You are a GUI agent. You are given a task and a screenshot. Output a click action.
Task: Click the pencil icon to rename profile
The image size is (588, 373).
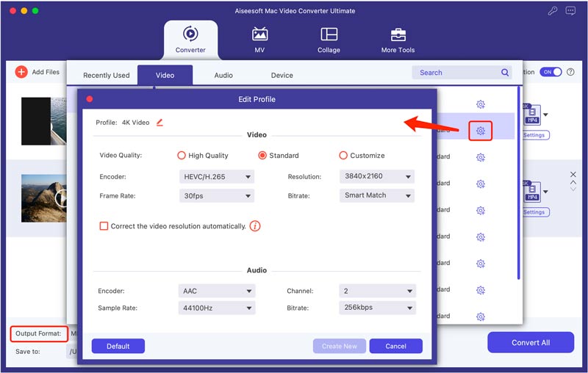(159, 123)
